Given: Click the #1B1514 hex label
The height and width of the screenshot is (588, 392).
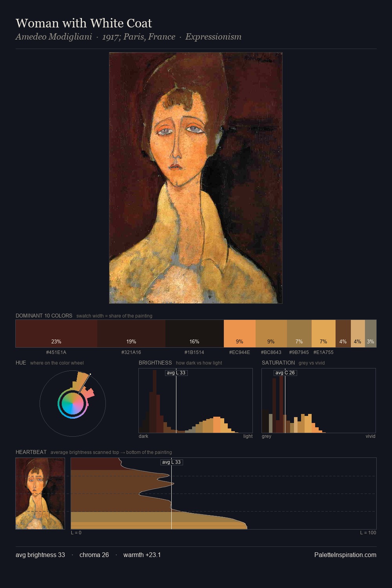Looking at the screenshot, I should coord(194,352).
